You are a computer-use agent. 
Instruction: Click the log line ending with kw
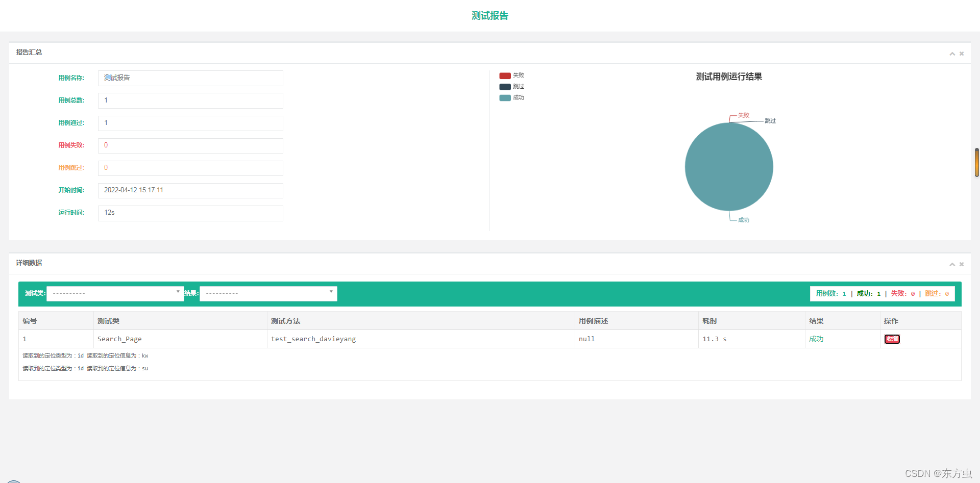point(85,355)
